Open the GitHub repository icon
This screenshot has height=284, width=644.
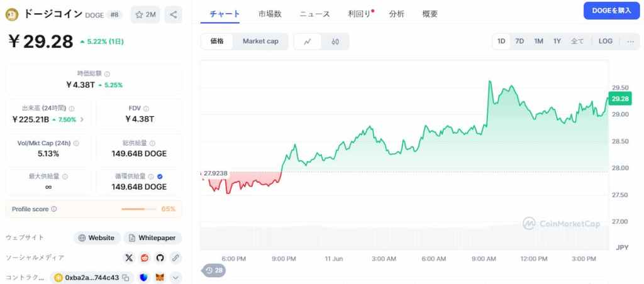click(x=160, y=258)
